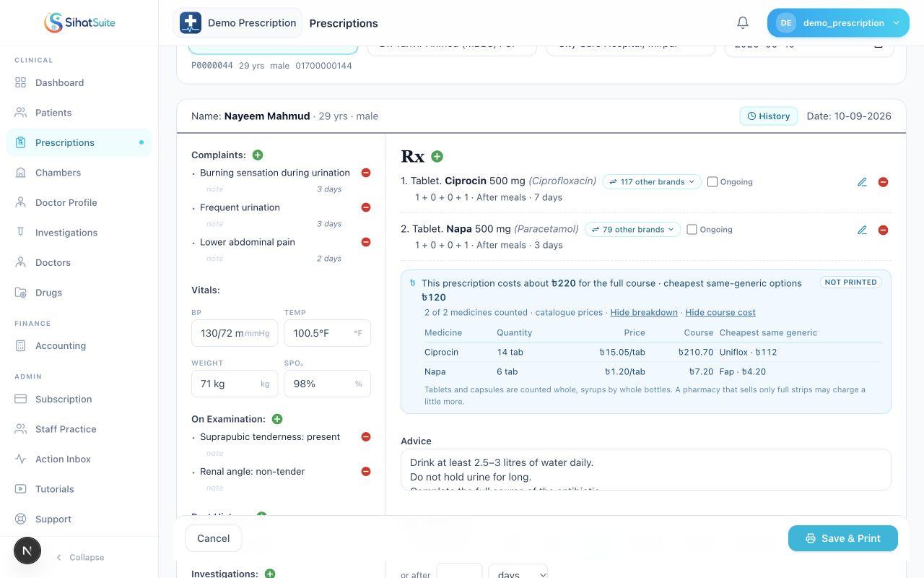Remove the Lower abdominal pain complaint

tap(366, 242)
